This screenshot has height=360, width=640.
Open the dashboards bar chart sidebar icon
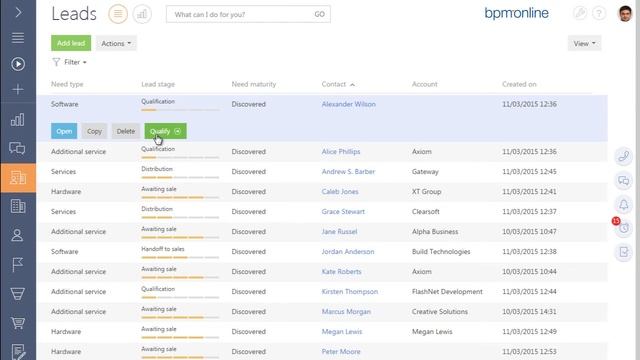(x=18, y=120)
